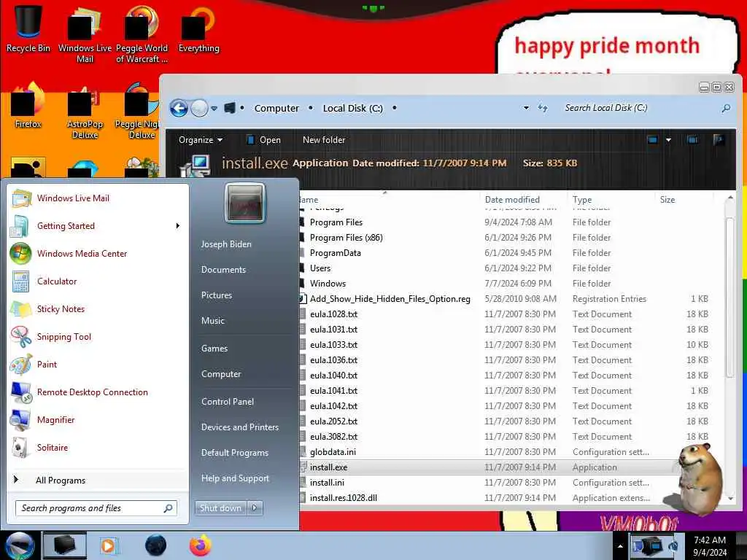Open recent pages dropdown next to Forward

pyautogui.click(x=214, y=109)
